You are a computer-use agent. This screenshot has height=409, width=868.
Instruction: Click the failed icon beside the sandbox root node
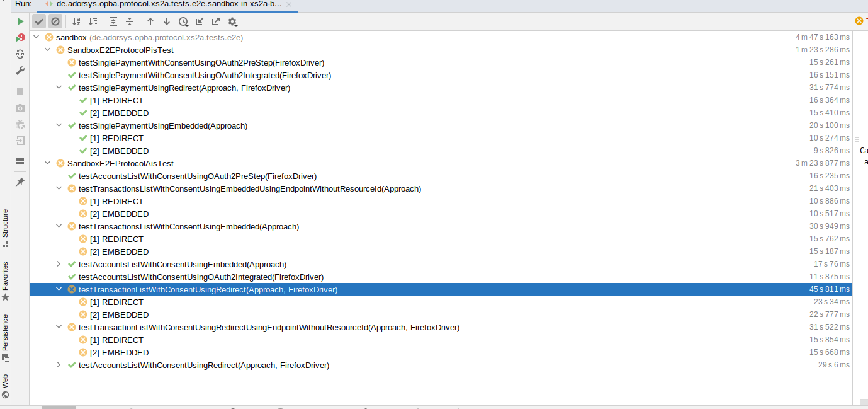click(x=49, y=38)
